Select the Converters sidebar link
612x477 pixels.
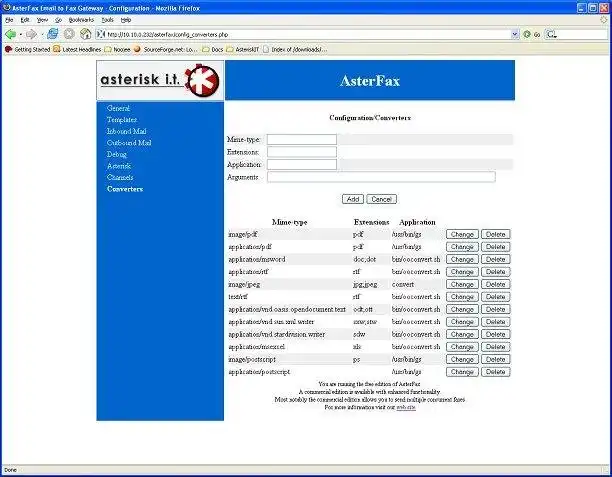click(x=125, y=189)
